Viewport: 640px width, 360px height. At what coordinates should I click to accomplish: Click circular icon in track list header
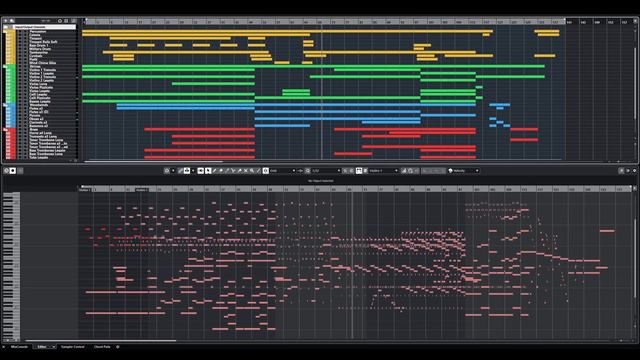click(60, 21)
